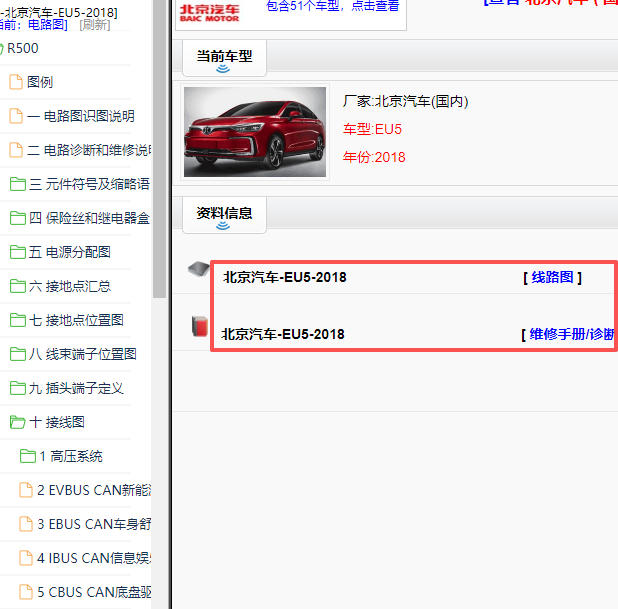Select the 当前车型 tab
The height and width of the screenshot is (609, 618).
click(x=224, y=58)
